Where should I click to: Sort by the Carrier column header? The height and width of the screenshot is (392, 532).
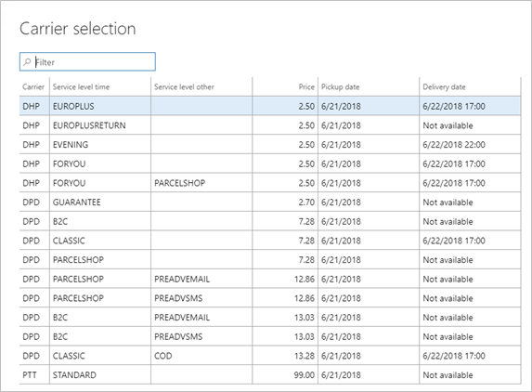tap(33, 87)
